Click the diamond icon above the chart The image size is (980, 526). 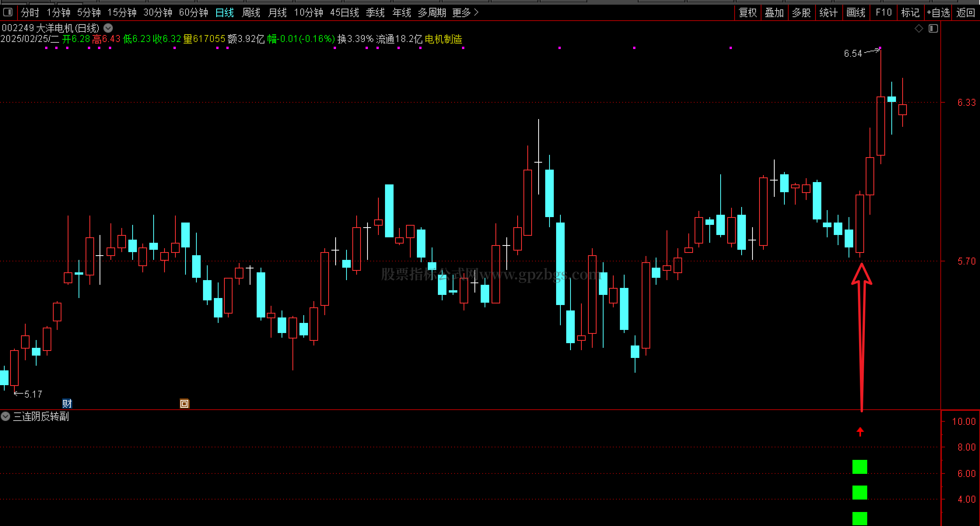tap(919, 28)
